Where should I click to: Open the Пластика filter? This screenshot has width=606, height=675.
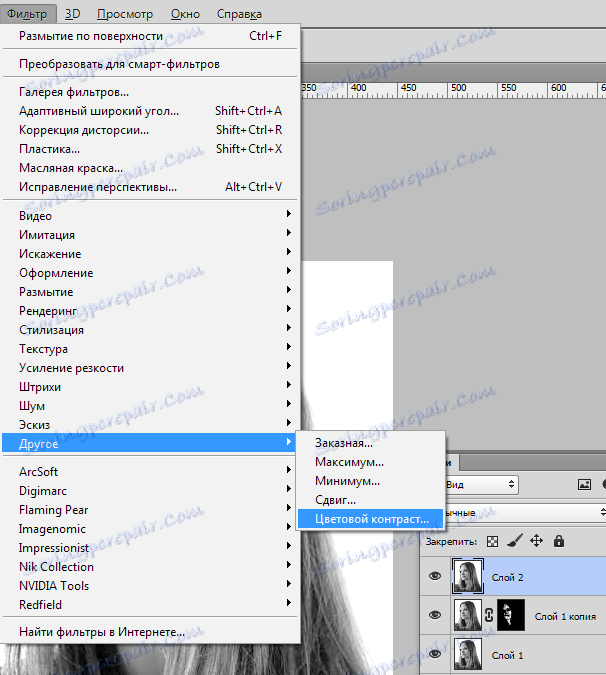point(149,149)
